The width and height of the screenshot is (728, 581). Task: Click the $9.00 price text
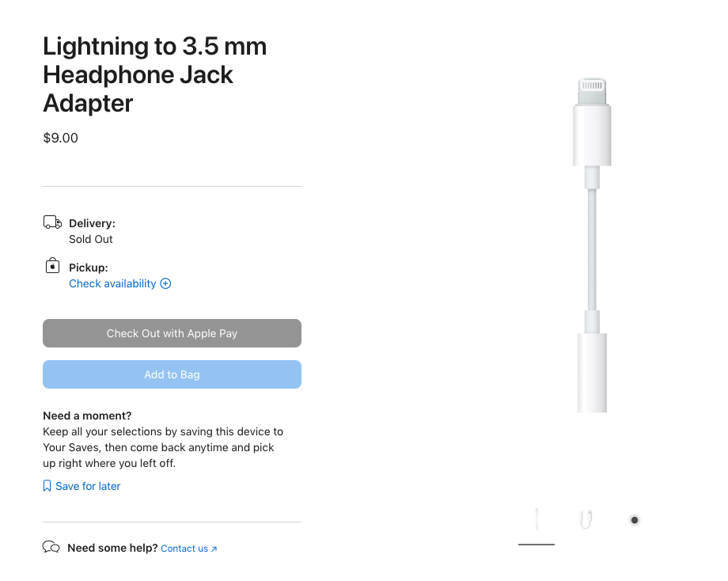click(x=60, y=138)
